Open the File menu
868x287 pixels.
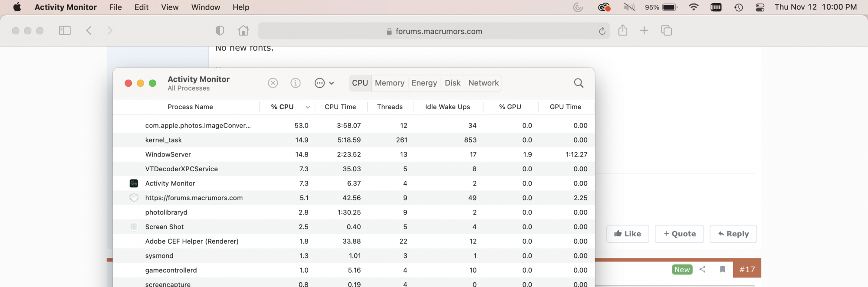coord(115,7)
